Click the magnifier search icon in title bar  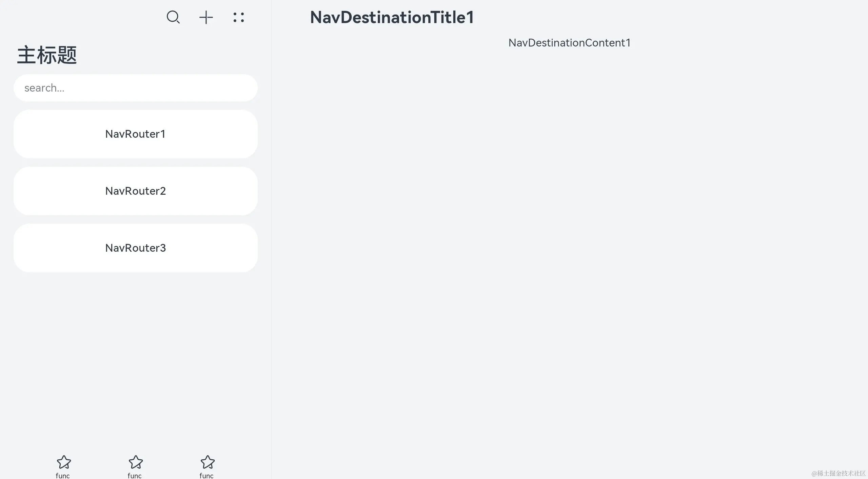173,17
